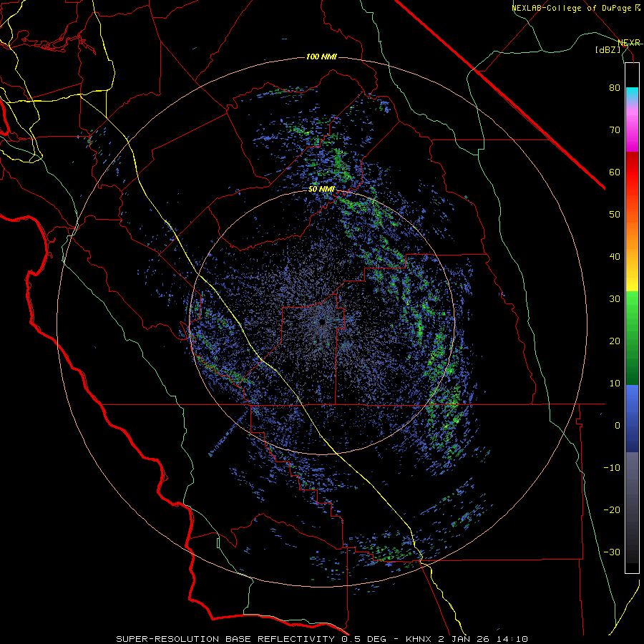Click the -30 value on the dBZ scale
Viewport: 644px width, 644px height.
[612, 553]
